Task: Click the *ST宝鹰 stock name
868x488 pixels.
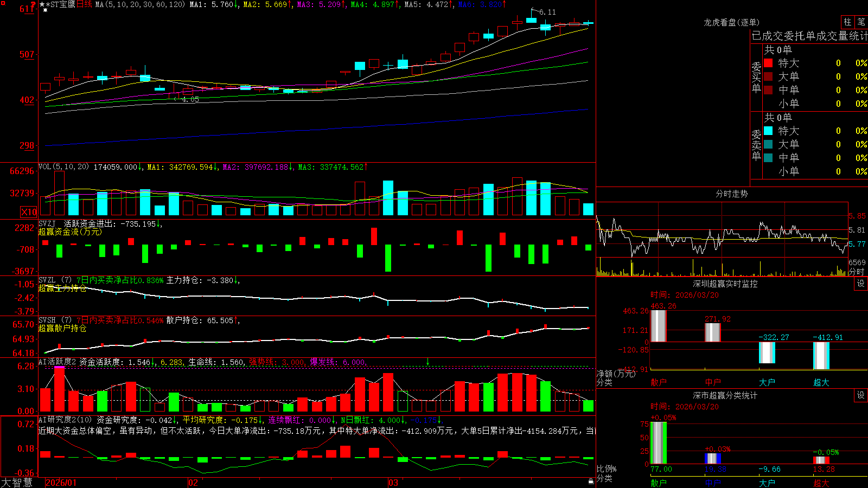Action: coord(61,4)
